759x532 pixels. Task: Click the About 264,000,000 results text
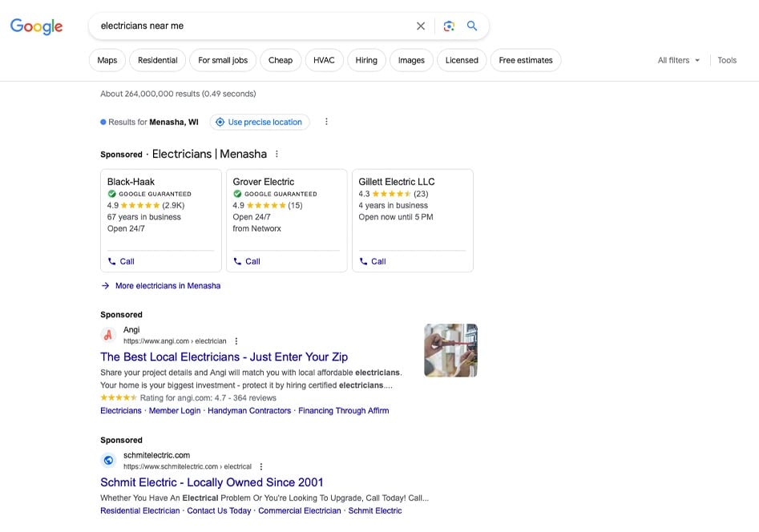(178, 94)
